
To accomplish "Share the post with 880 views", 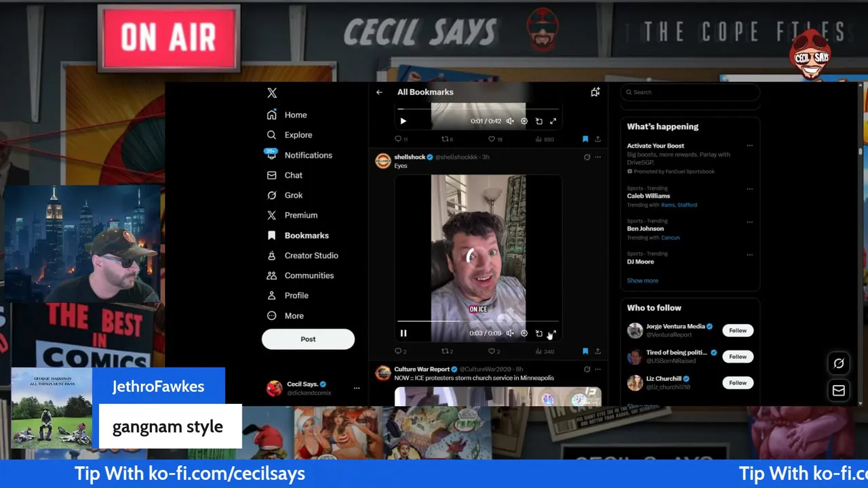I will click(x=597, y=139).
